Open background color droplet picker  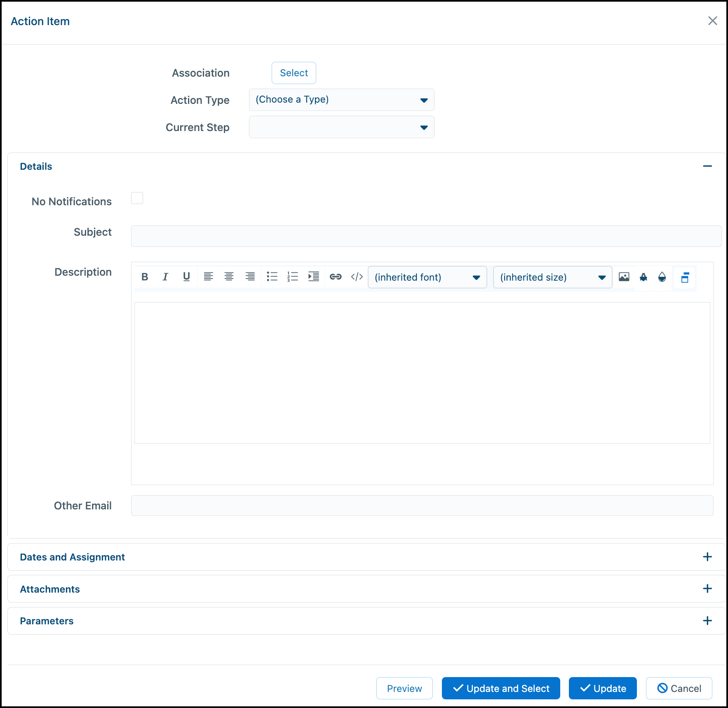pyautogui.click(x=662, y=277)
